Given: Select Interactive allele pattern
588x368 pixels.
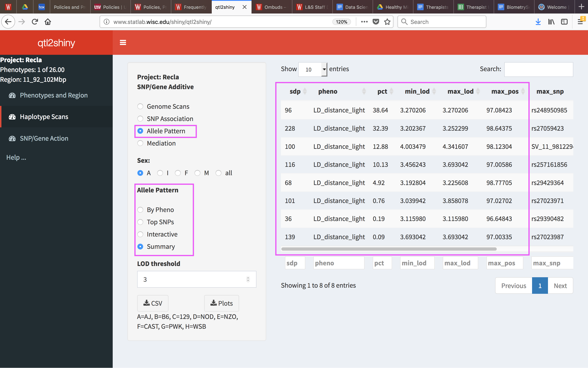Looking at the screenshot, I should tap(140, 234).
